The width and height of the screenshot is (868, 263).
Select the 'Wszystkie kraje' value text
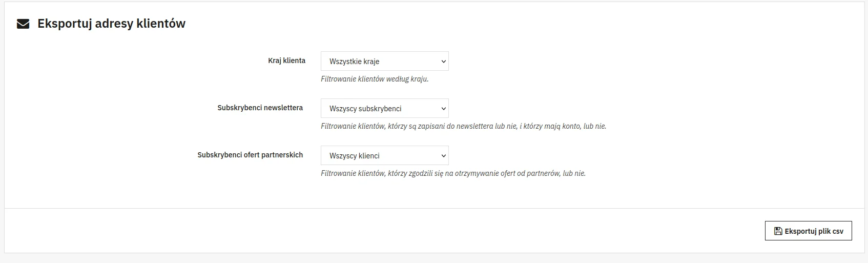point(354,62)
